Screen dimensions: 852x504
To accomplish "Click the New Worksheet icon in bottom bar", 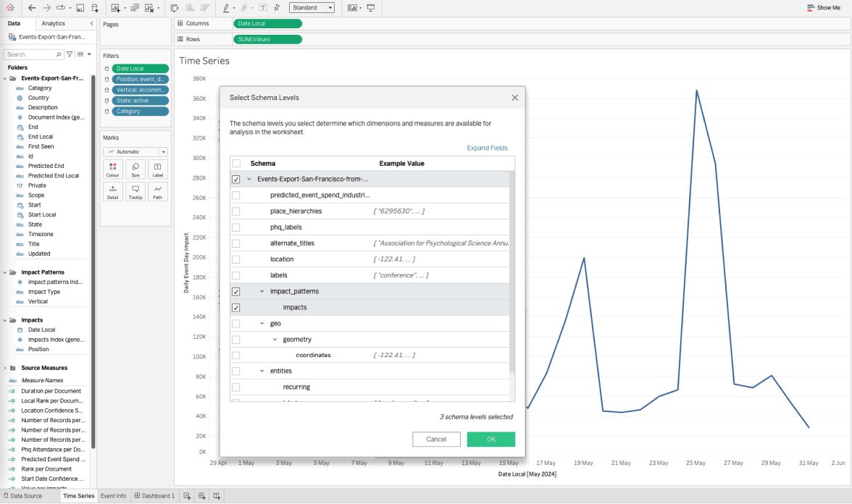I will point(187,496).
